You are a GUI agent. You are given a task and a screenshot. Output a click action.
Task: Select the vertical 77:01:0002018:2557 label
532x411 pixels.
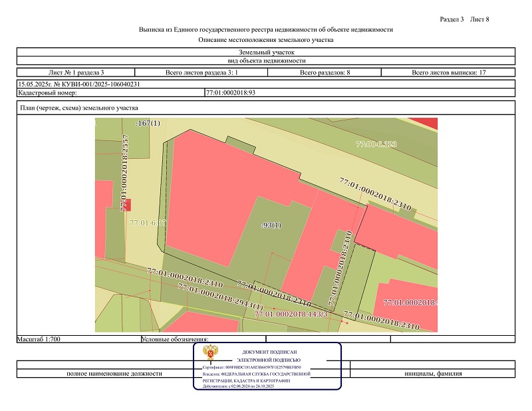tap(124, 172)
